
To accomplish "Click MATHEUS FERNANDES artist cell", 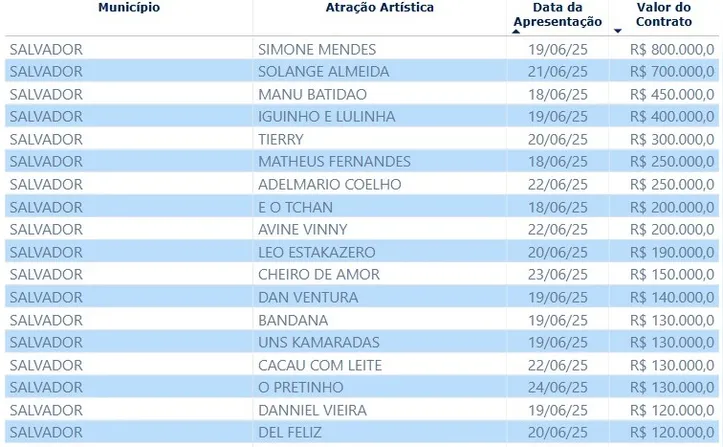I will (x=334, y=161).
